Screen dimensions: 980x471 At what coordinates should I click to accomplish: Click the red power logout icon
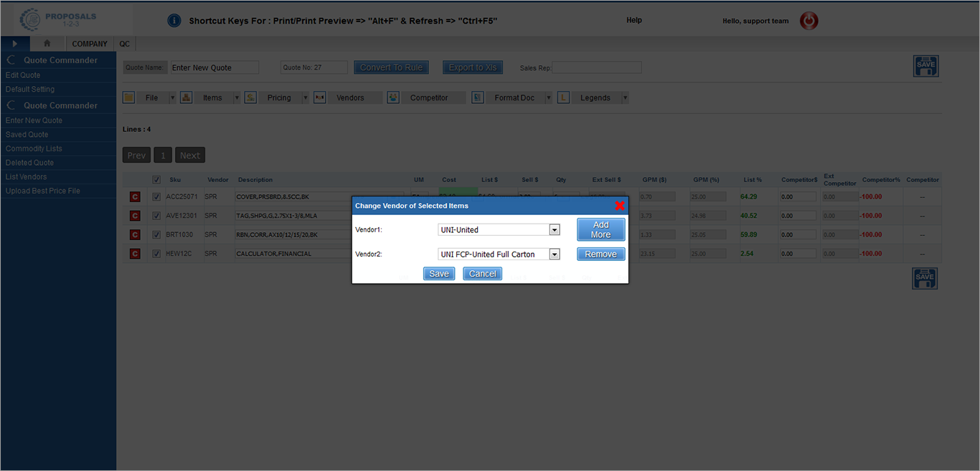[809, 21]
